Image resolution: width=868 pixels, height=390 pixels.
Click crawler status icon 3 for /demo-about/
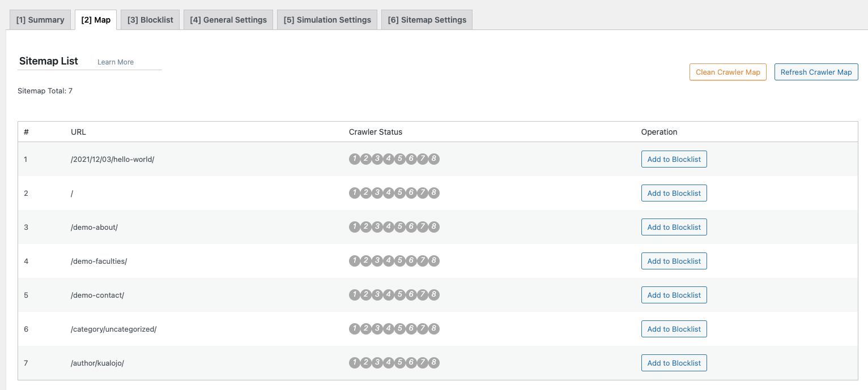(377, 227)
